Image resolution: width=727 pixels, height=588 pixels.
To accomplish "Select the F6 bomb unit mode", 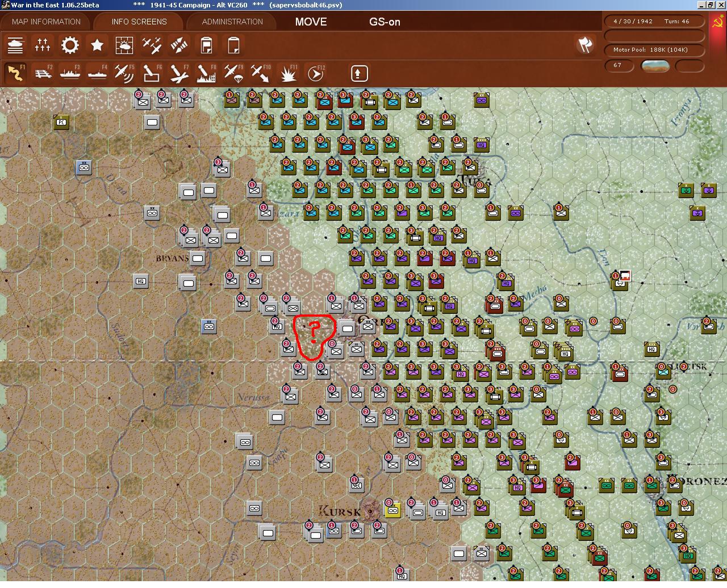I will point(152,73).
